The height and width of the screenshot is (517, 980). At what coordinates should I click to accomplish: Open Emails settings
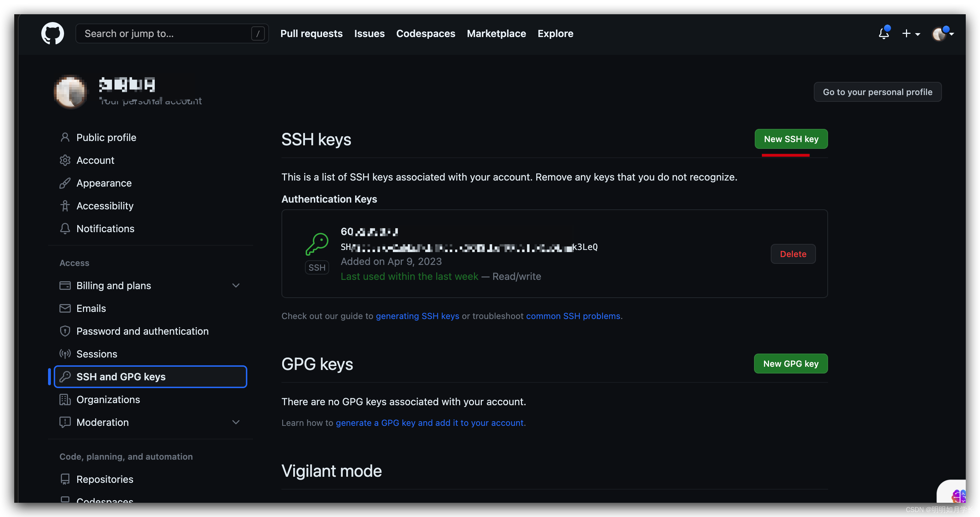point(150,308)
